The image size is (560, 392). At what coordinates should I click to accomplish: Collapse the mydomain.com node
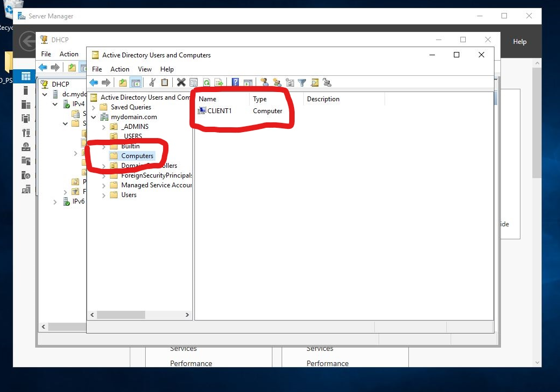94,117
